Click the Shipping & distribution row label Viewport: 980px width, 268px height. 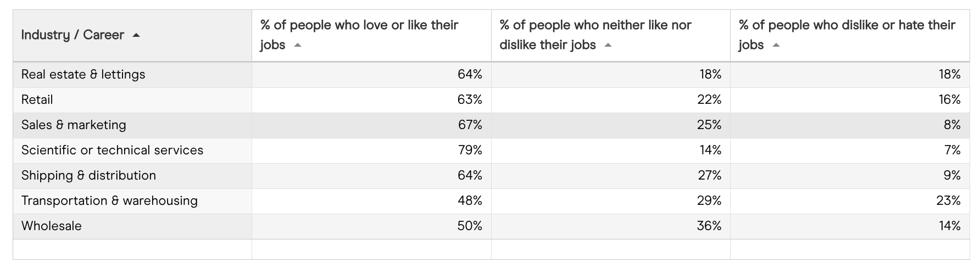pyautogui.click(x=88, y=176)
